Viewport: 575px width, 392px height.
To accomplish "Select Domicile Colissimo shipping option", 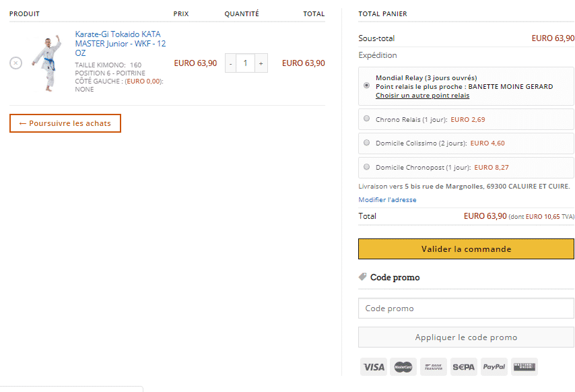I will tap(366, 143).
